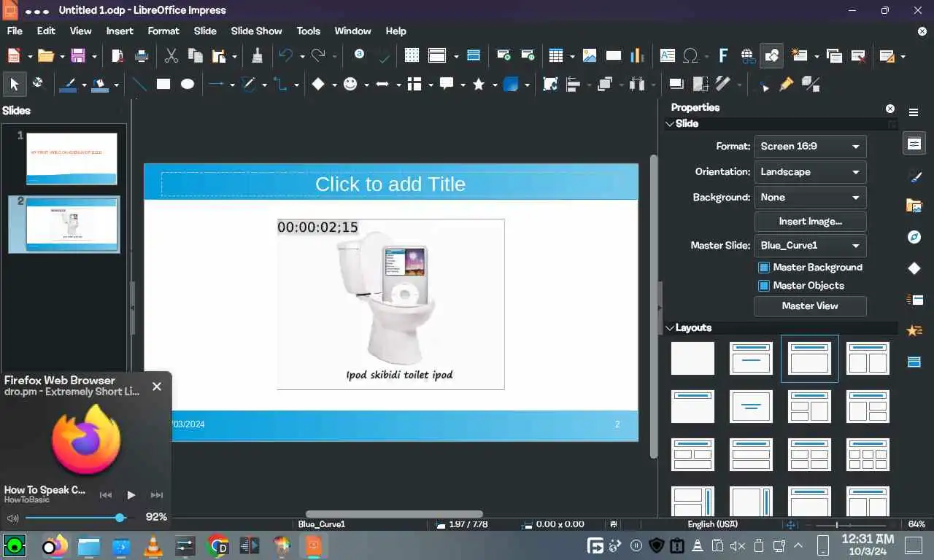This screenshot has height=560, width=934.
Task: Click the Master View button
Action: (x=810, y=306)
